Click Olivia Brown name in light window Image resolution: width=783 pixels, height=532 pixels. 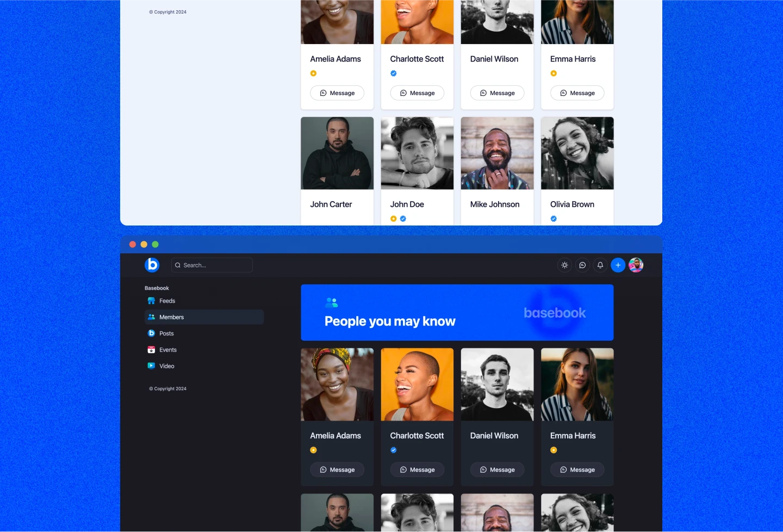click(573, 204)
